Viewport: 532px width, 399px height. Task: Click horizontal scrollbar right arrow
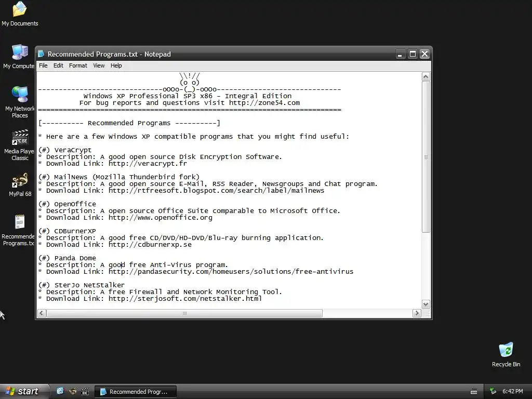[x=417, y=313]
